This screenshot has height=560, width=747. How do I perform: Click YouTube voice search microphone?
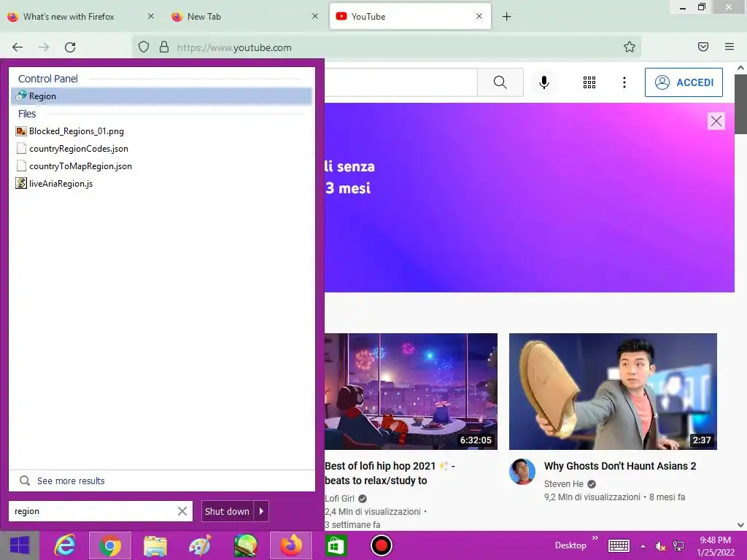544,82
